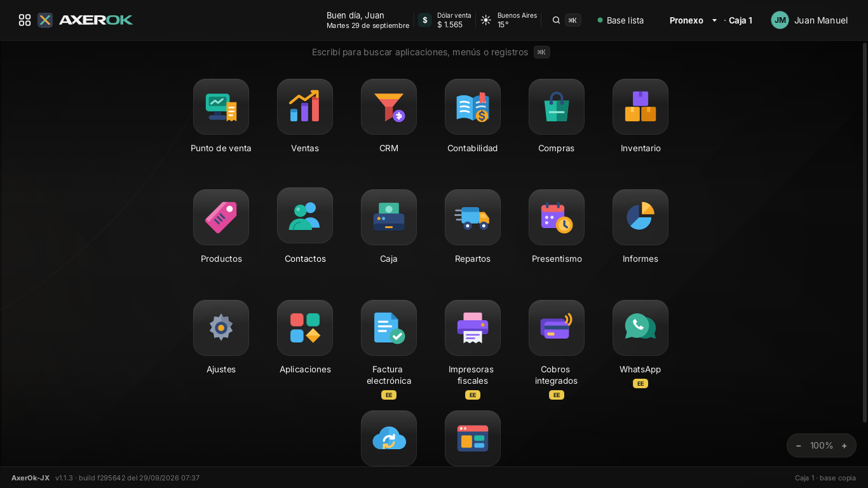Launch the Ventas application
The width and height of the screenshot is (868, 488).
click(x=305, y=107)
